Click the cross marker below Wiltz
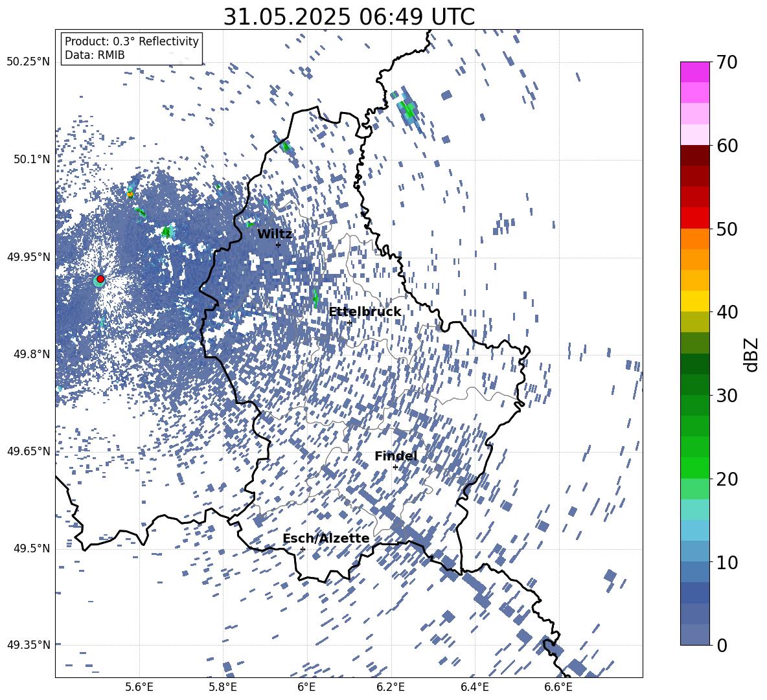This screenshot has height=700, width=767. pyautogui.click(x=278, y=245)
